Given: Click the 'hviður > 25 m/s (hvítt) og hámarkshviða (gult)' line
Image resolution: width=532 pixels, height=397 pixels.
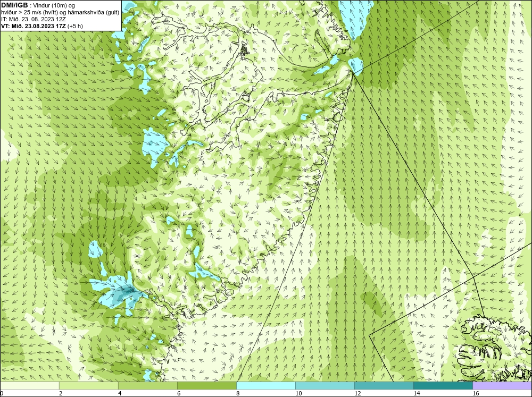Looking at the screenshot, I should click(x=61, y=13).
